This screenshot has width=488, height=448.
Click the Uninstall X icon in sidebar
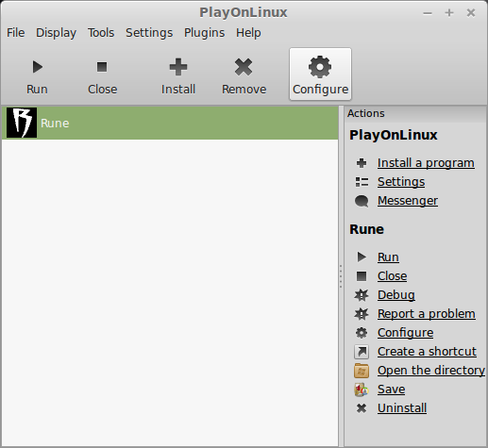[362, 408]
